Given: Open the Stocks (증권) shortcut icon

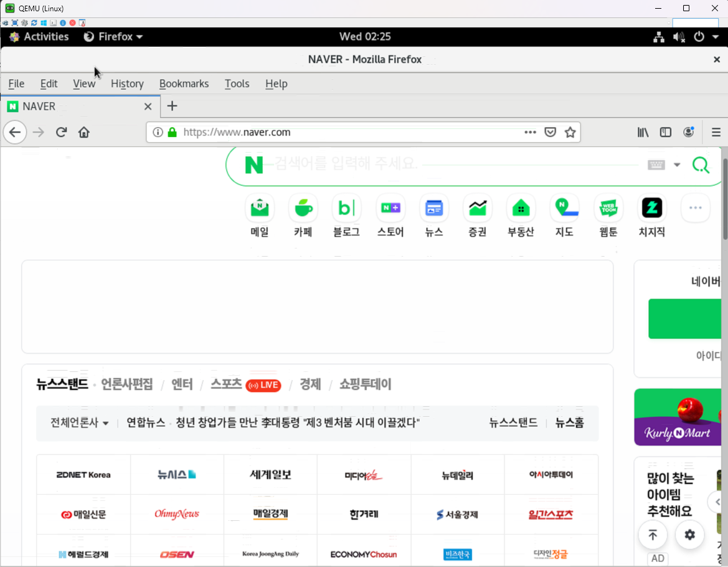Looking at the screenshot, I should (477, 208).
